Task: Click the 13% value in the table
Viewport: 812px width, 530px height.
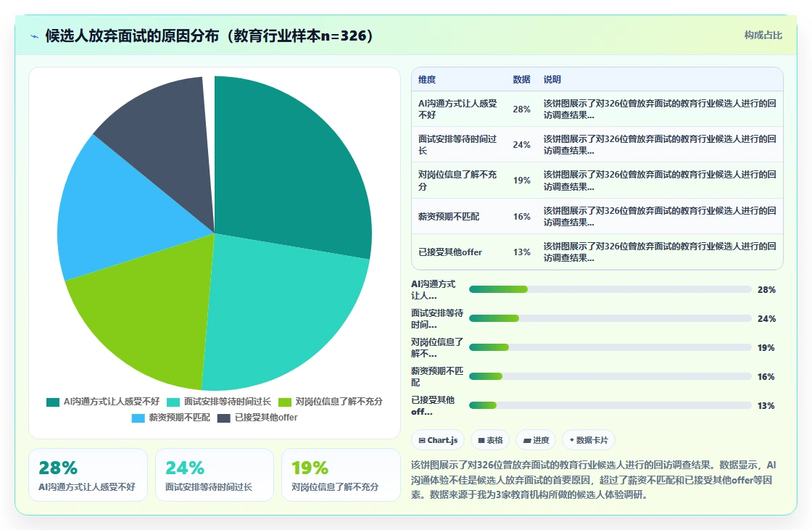Action: pos(521,252)
